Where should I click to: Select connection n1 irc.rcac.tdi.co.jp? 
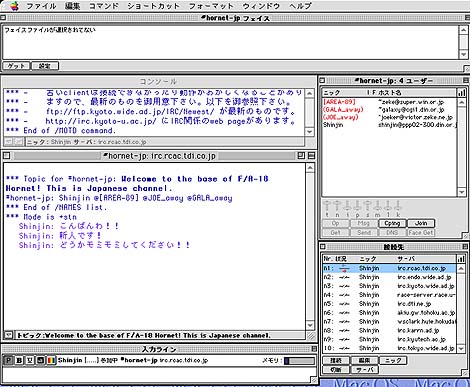389,268
